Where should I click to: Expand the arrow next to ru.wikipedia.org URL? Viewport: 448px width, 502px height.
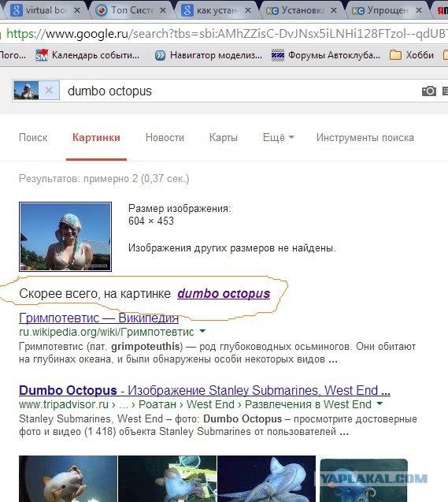pos(202,331)
